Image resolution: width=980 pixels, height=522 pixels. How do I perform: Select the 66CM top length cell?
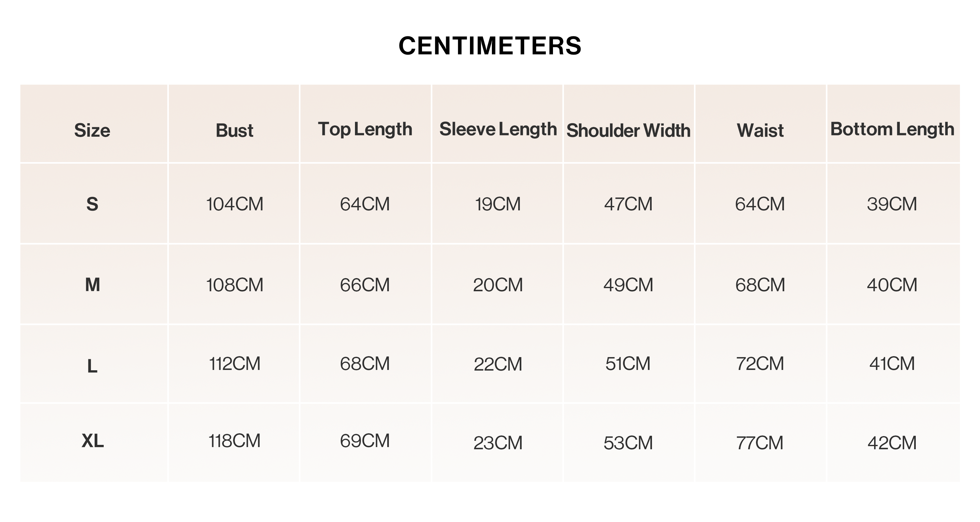[365, 285]
